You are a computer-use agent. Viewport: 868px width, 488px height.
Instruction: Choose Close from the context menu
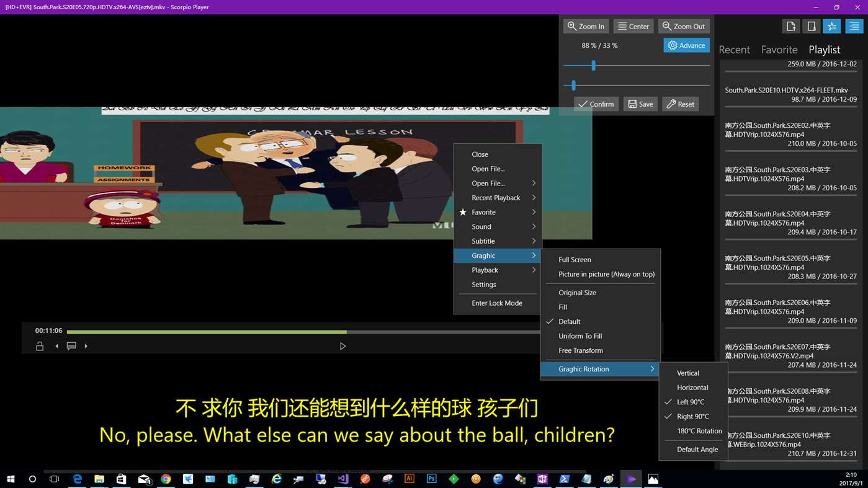(498, 154)
